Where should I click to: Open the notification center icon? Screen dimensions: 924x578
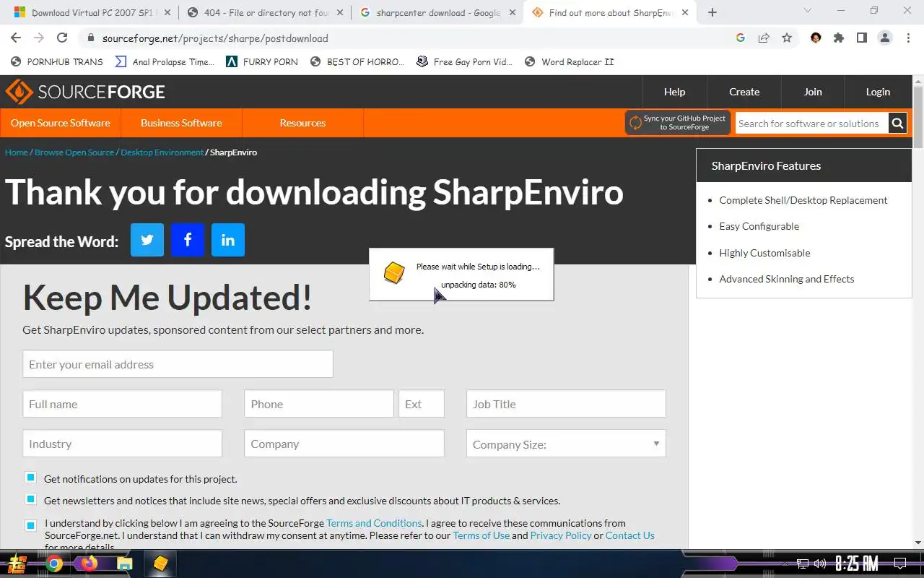900,564
